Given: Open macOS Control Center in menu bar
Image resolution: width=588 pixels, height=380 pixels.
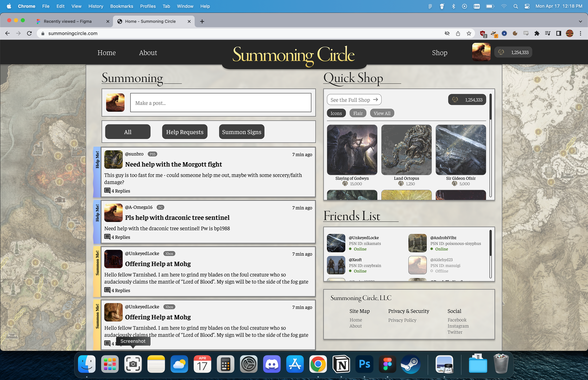Looking at the screenshot, I should point(527,6).
